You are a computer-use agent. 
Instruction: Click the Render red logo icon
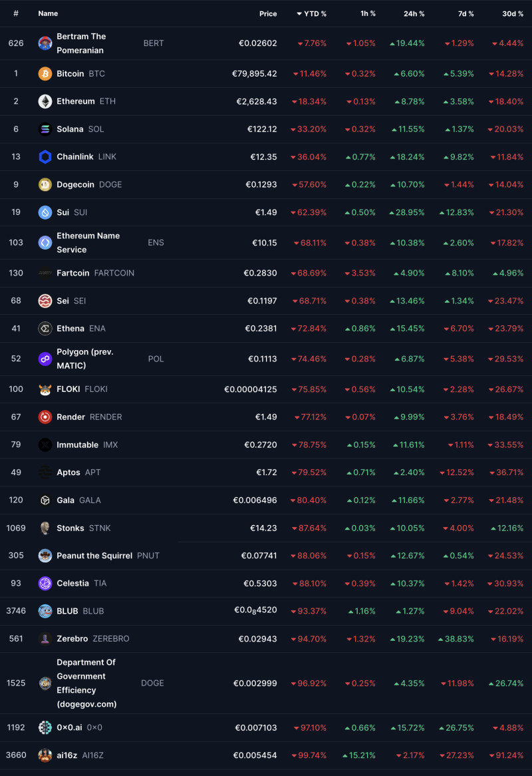click(x=45, y=417)
